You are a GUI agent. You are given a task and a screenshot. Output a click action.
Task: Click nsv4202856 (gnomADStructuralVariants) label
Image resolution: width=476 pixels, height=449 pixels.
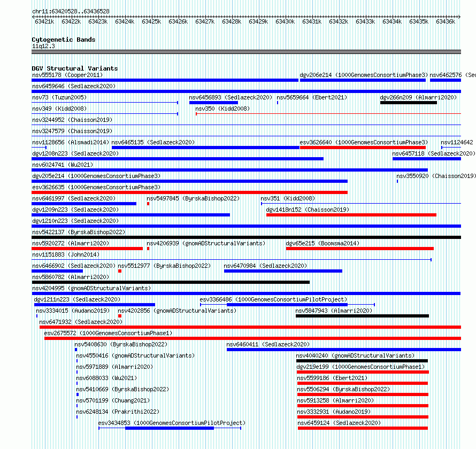(x=177, y=311)
